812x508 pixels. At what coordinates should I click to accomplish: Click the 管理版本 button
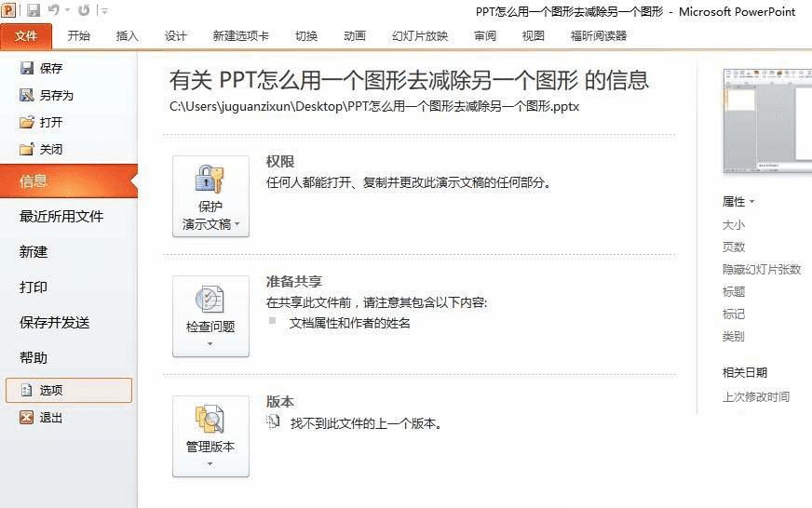pos(210,436)
